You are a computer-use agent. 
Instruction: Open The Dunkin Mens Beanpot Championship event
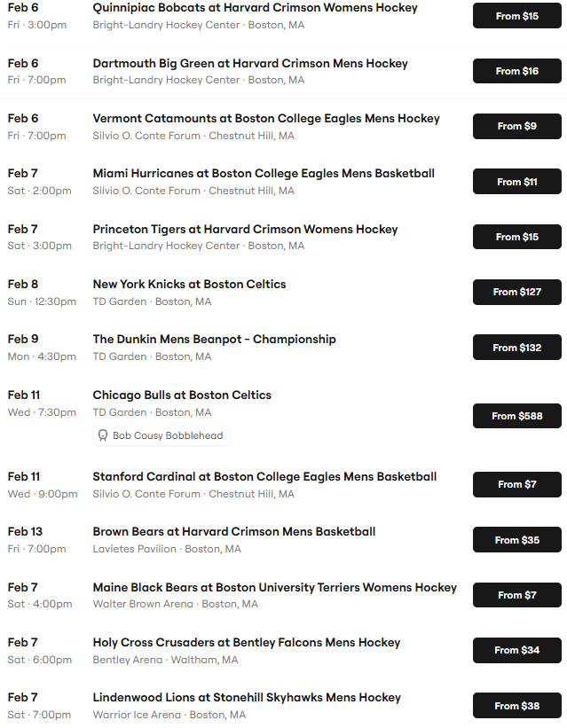click(x=214, y=340)
